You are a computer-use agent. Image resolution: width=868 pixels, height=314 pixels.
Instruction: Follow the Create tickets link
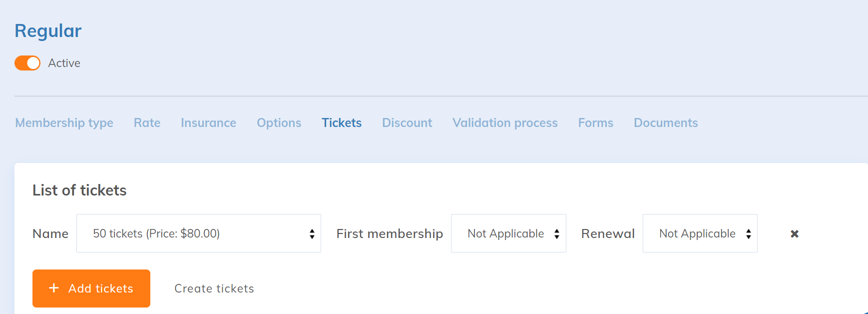point(214,288)
